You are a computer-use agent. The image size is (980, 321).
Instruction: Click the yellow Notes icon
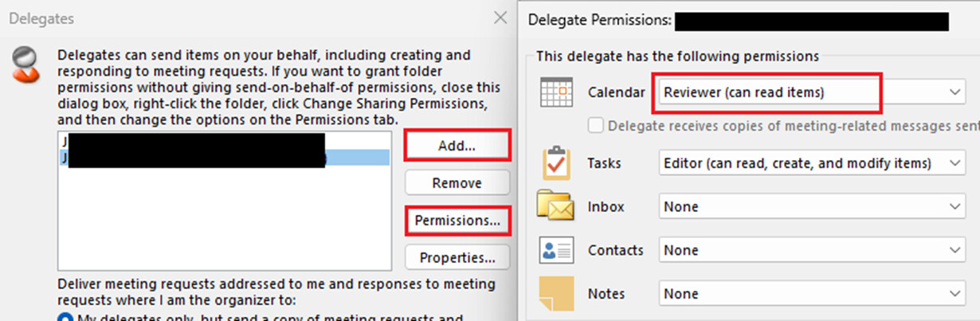(x=556, y=293)
